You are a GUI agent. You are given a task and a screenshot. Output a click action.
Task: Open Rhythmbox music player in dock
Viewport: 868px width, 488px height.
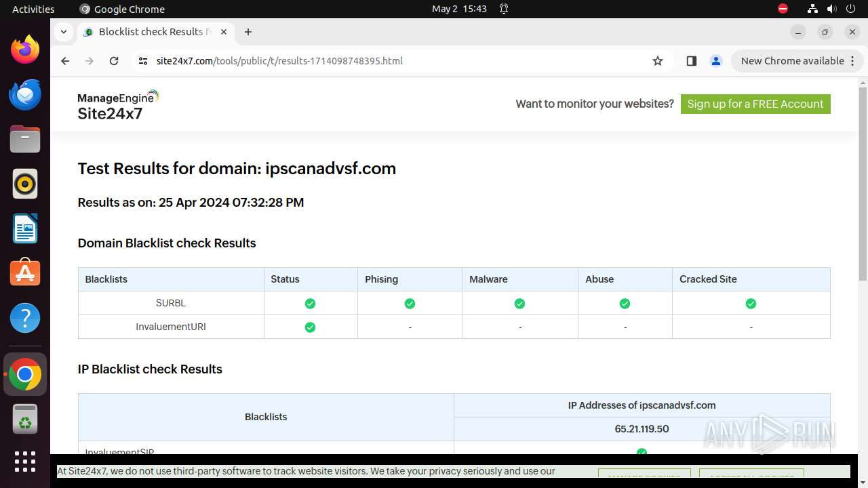pyautogui.click(x=25, y=184)
